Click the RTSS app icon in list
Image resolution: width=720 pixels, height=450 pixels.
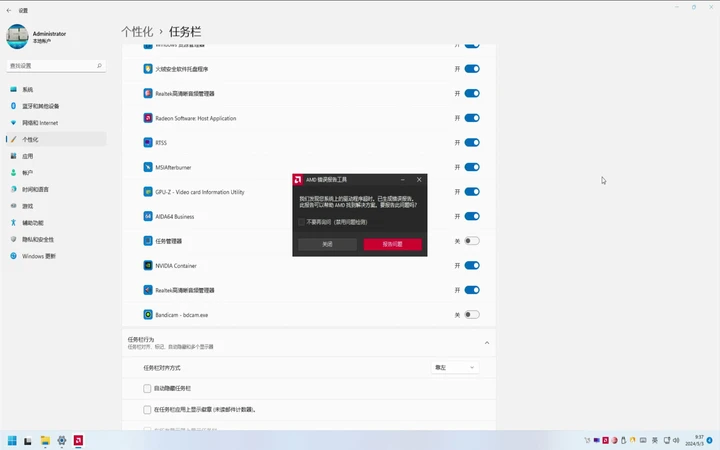coord(148,143)
